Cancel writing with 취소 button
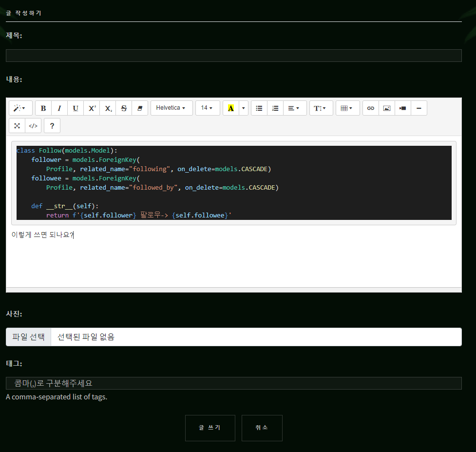The image size is (476, 452). [x=262, y=428]
